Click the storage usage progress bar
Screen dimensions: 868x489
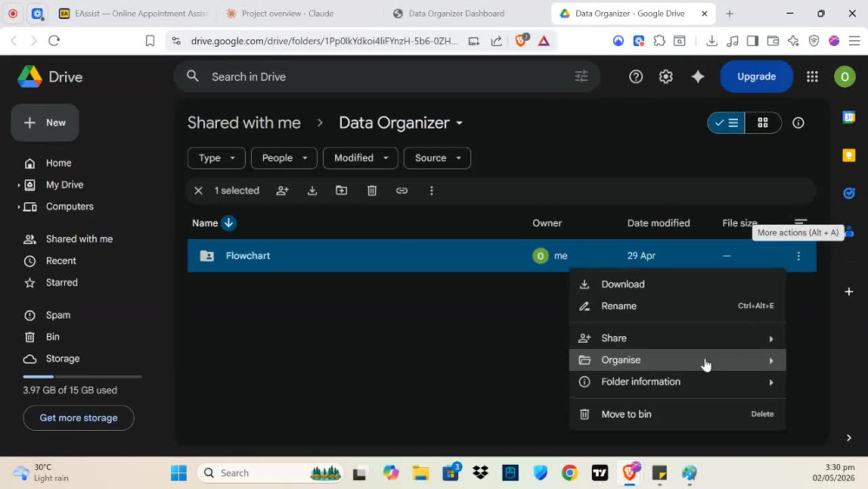click(82, 377)
